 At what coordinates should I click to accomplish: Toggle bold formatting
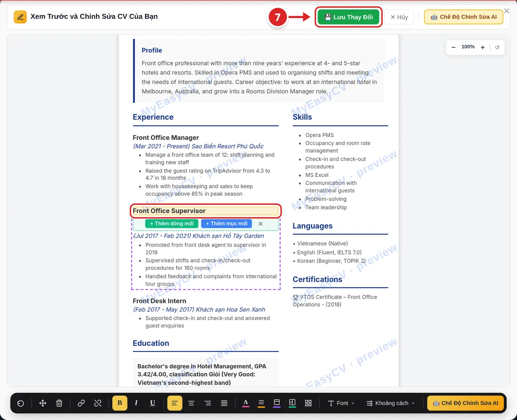120,403
